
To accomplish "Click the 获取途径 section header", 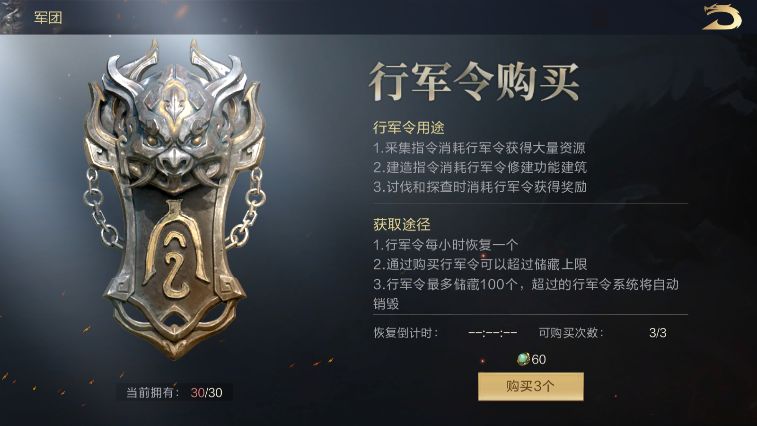I will coord(402,224).
